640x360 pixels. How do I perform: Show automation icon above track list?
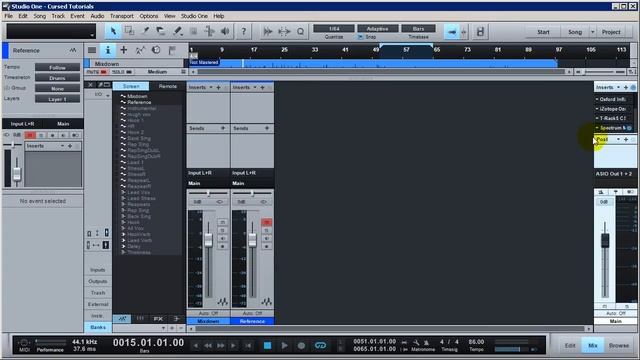click(140, 50)
